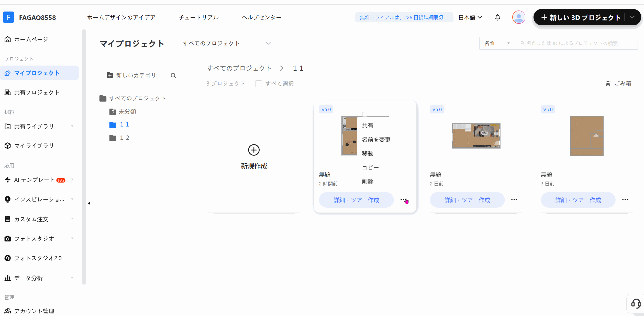The image size is (644, 316).
Task: Select the 1 2 folder in the tree
Action: [x=119, y=138]
